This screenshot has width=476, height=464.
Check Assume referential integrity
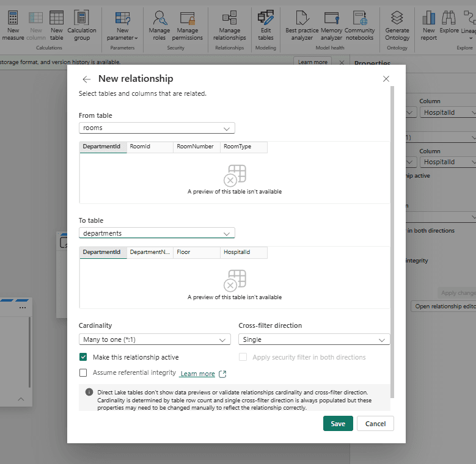coord(83,372)
